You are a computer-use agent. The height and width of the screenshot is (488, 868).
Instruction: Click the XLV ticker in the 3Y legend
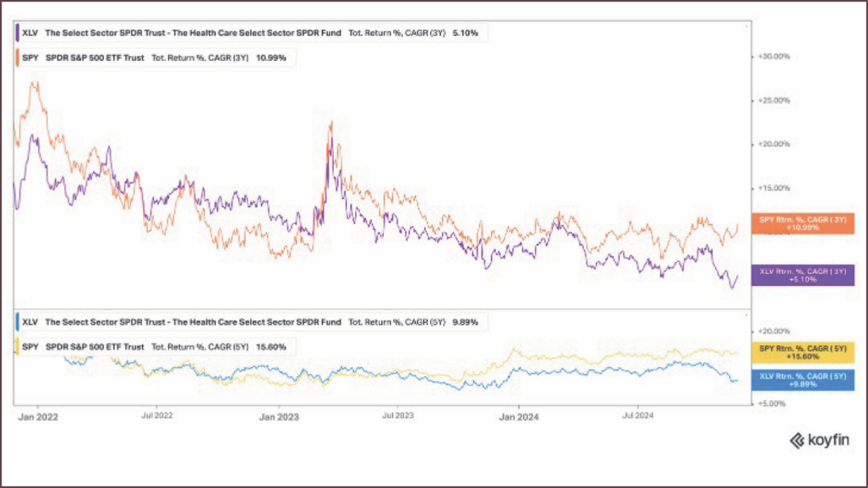point(30,33)
